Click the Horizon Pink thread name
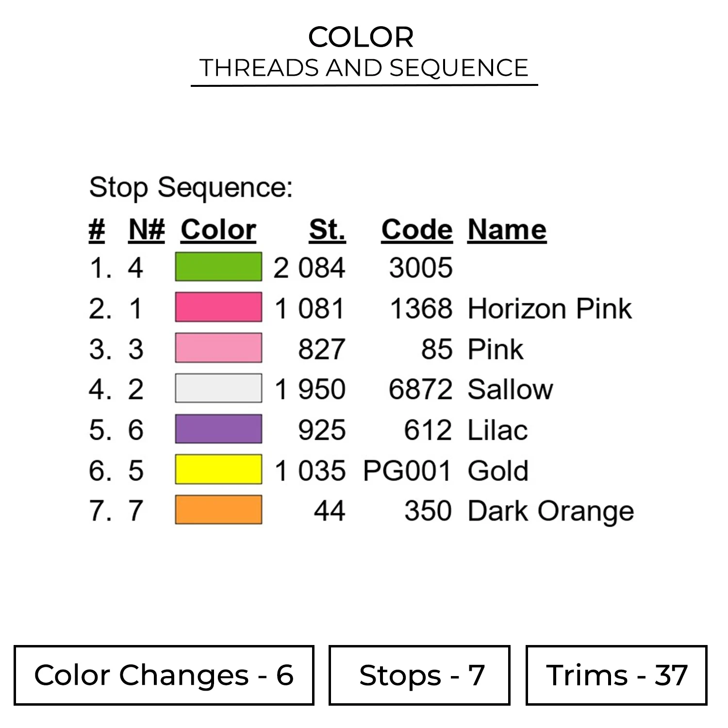Viewport: 728px width, 728px height. [549, 309]
